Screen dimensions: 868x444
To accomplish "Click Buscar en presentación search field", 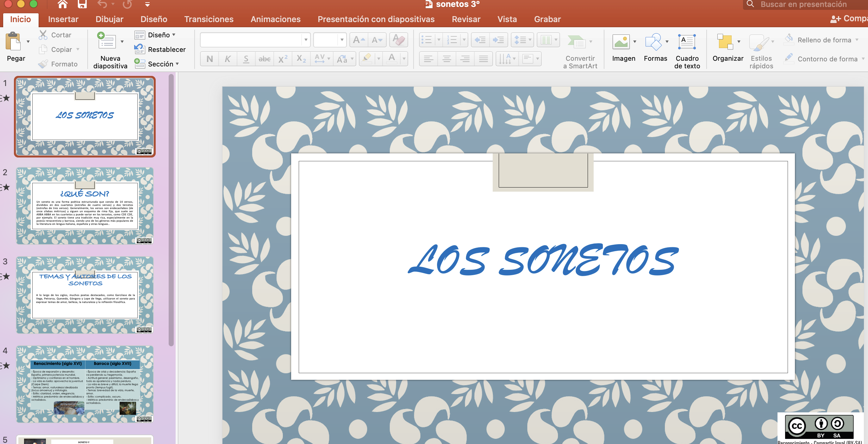I will pos(805,4).
